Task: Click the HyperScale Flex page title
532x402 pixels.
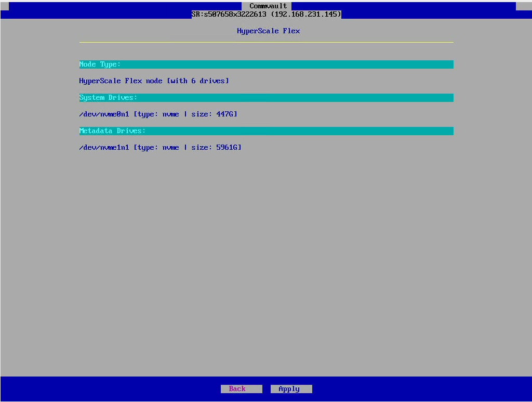Action: coord(269,31)
